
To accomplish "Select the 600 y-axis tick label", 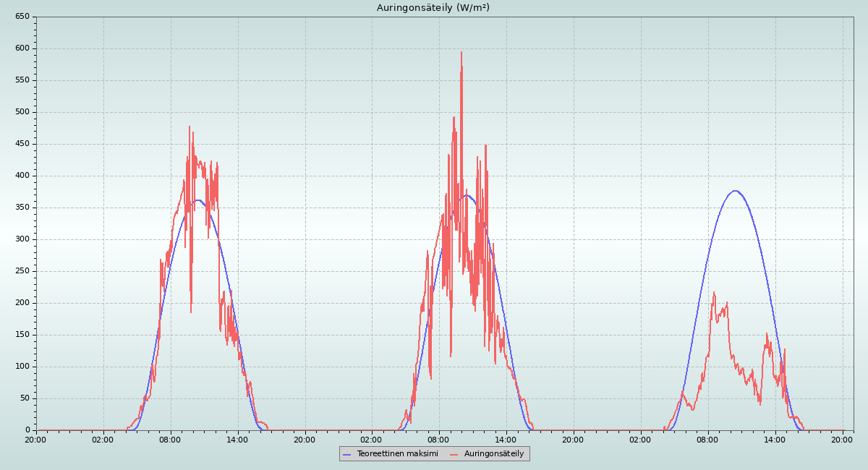I will [22, 48].
